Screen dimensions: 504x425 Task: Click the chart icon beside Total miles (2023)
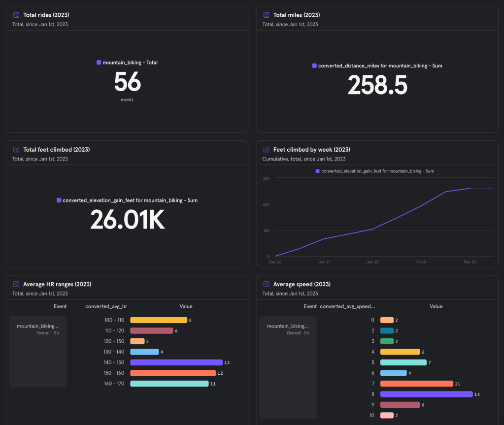point(267,15)
